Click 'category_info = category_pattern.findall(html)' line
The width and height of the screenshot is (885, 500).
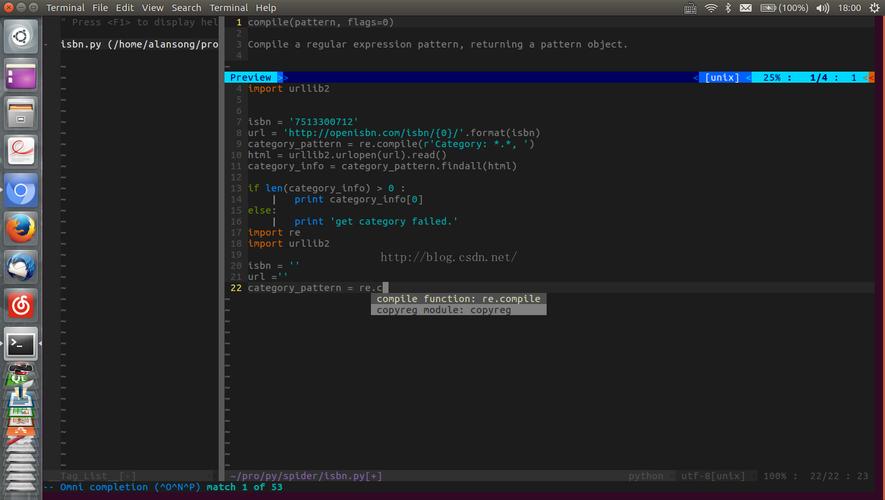pos(382,166)
